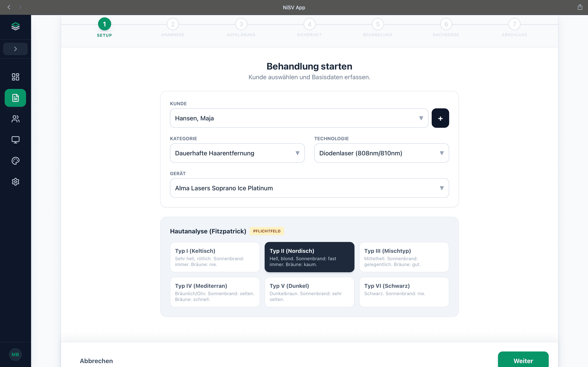Screen dimensions: 588x367
Task: Click Abbrechen to cancel
Action: click(96, 361)
